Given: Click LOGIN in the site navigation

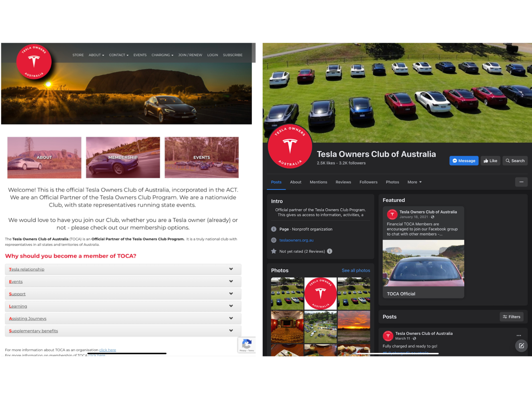Looking at the screenshot, I should tap(212, 55).
